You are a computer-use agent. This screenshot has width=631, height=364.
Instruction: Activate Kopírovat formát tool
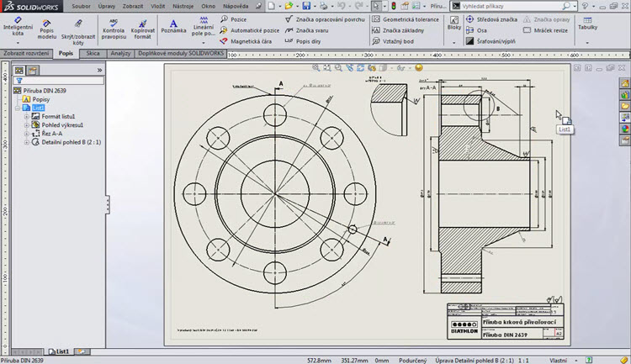(143, 29)
